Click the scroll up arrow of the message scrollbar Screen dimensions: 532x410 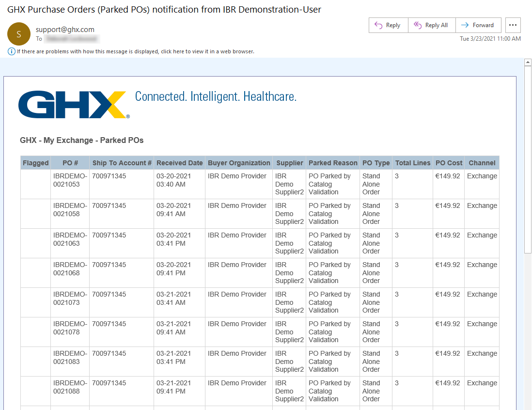[528, 63]
